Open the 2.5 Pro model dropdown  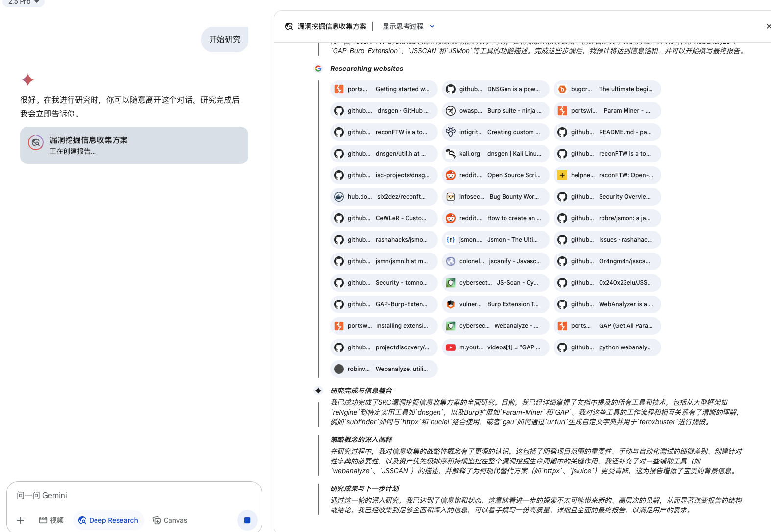click(24, 2)
